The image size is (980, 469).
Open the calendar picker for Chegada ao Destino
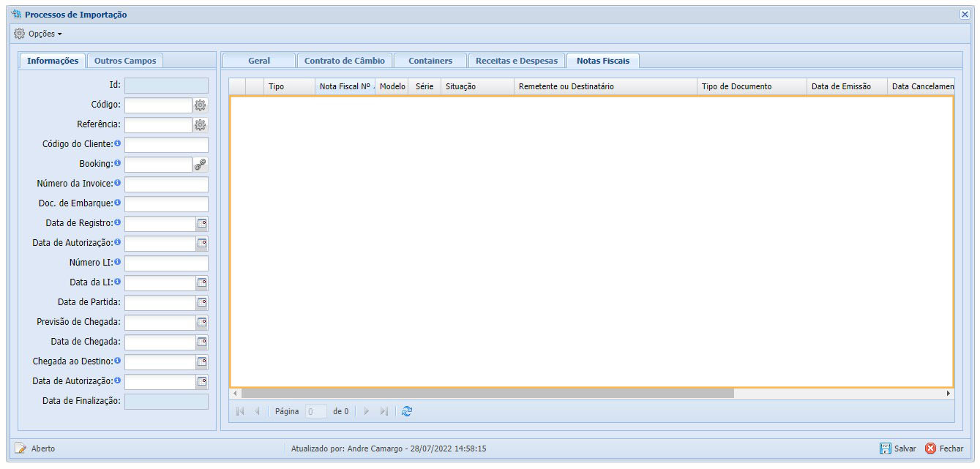tap(202, 362)
